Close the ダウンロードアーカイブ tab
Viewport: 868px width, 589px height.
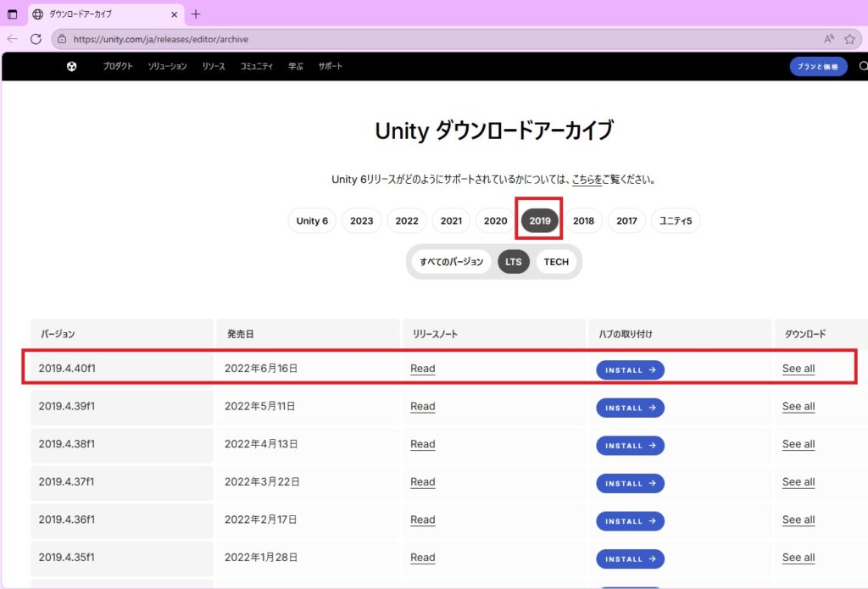point(175,14)
